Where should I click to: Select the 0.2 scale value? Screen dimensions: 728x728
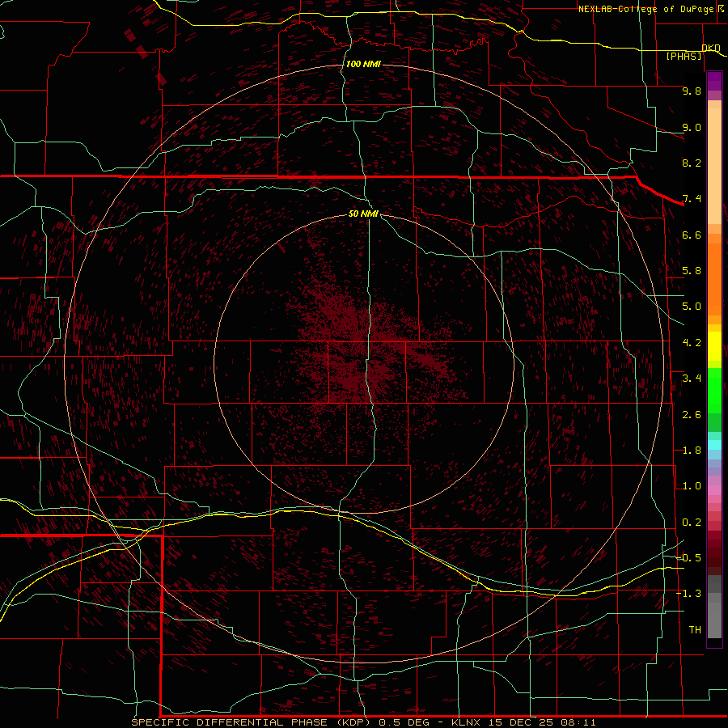click(x=692, y=523)
